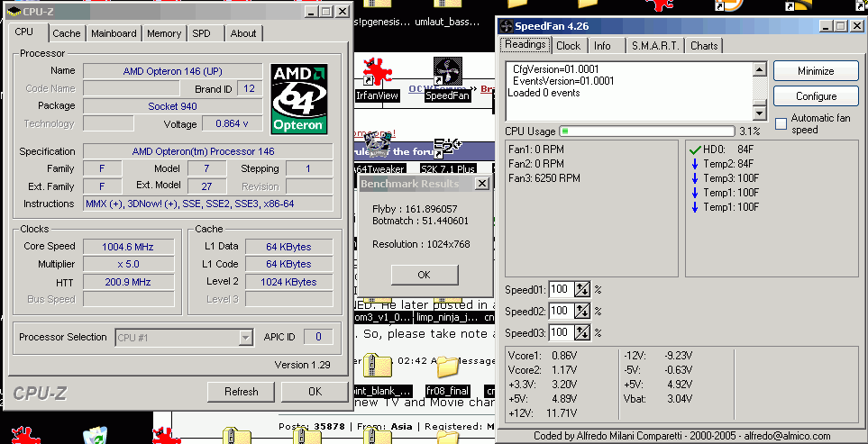868x444 pixels.
Task: Open the About tab in CPU-Z
Action: 243,33
